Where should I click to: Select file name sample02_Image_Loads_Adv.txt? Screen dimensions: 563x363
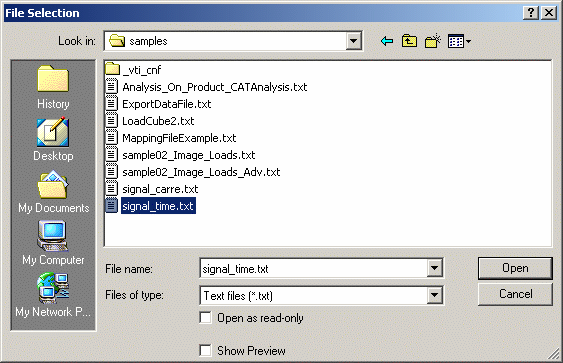(x=201, y=172)
